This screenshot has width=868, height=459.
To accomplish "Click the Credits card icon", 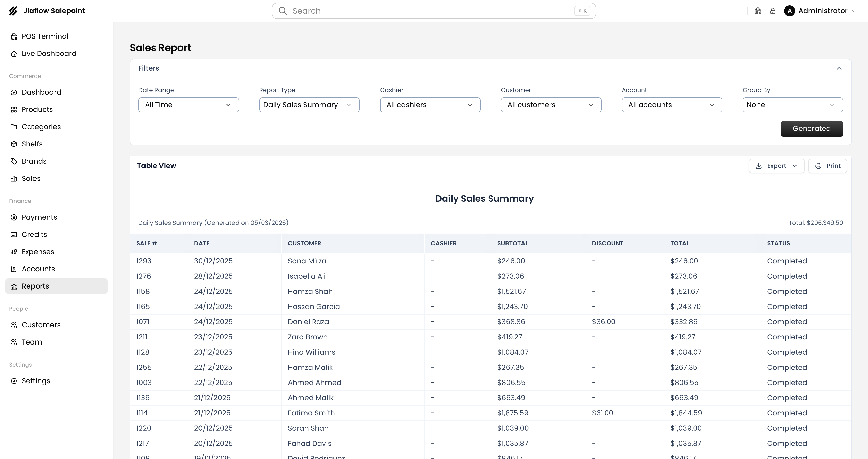I will tap(14, 234).
